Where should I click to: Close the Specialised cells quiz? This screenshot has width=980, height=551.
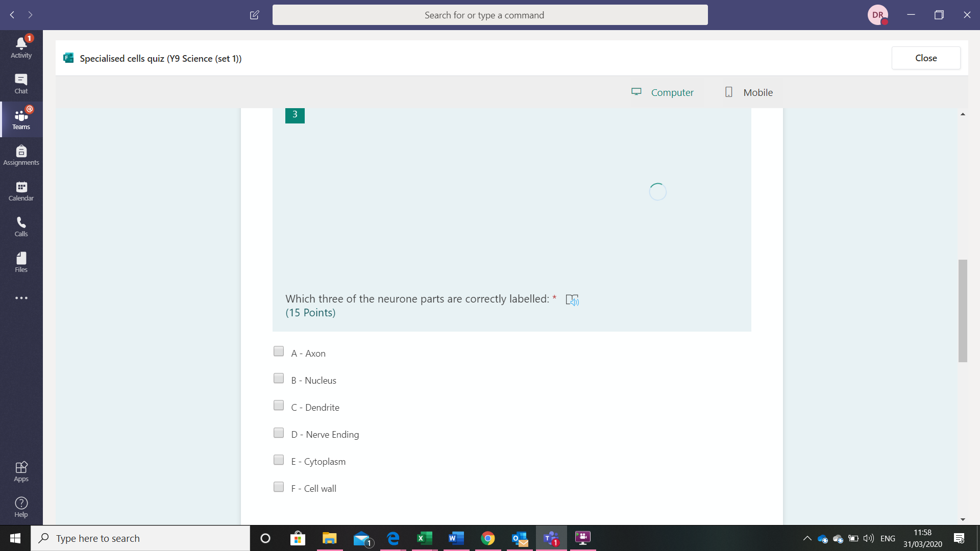click(926, 58)
